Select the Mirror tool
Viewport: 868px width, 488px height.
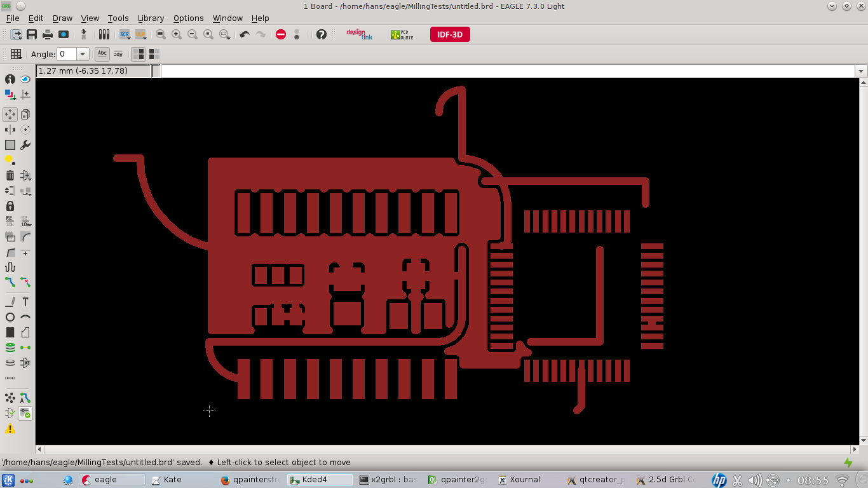tap(10, 130)
